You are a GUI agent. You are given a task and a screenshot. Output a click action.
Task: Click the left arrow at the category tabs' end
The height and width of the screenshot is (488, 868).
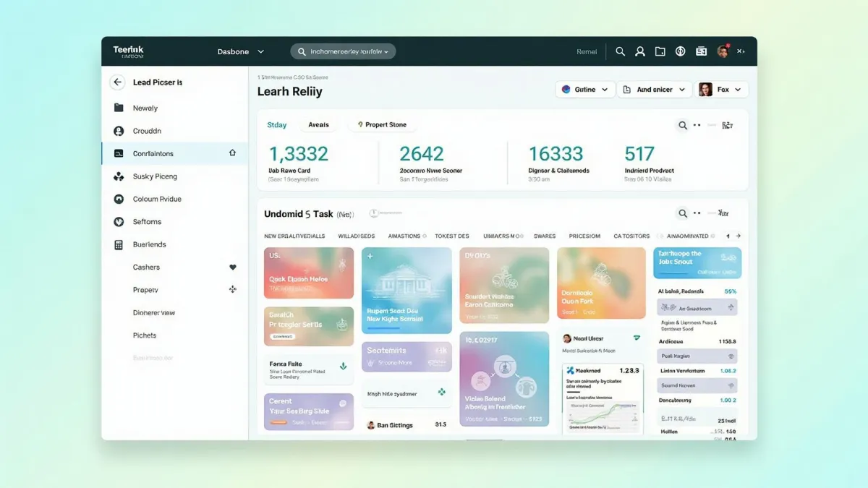coord(727,236)
